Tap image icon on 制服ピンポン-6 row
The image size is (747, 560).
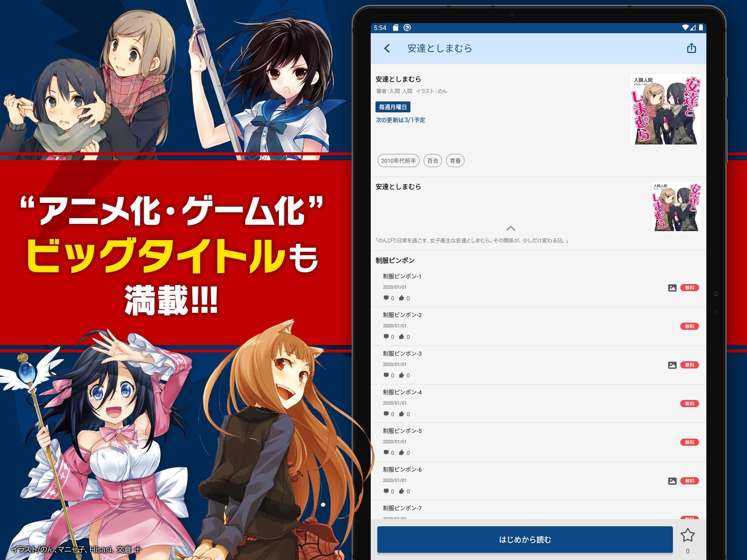click(x=672, y=481)
